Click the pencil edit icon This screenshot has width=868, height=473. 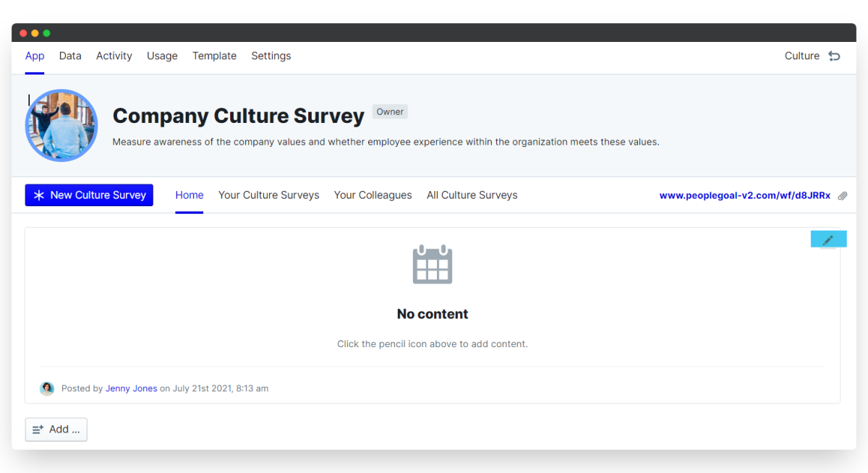coord(828,239)
